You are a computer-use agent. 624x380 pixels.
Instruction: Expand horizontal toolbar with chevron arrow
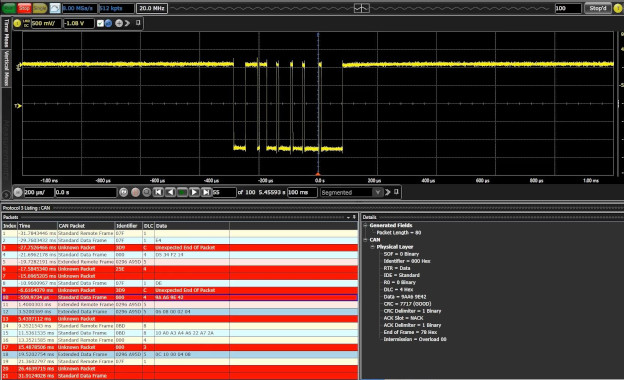pos(388,192)
